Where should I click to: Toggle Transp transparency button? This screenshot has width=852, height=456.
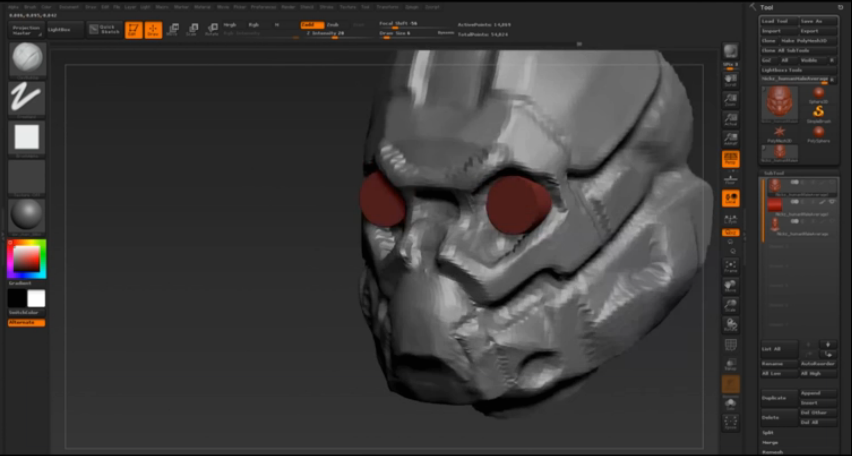click(x=731, y=364)
